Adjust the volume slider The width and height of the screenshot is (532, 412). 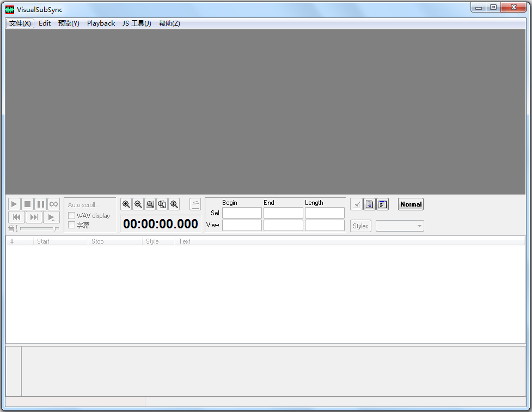(56, 229)
